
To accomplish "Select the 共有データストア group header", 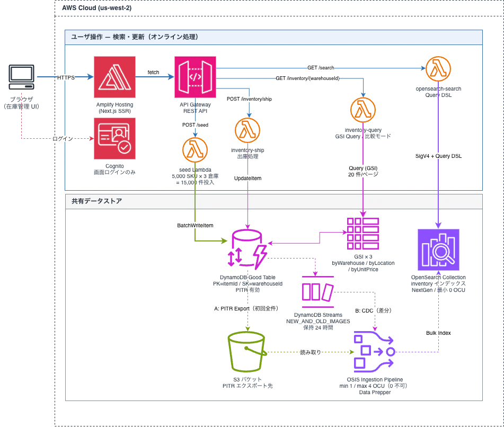I will point(273,201).
